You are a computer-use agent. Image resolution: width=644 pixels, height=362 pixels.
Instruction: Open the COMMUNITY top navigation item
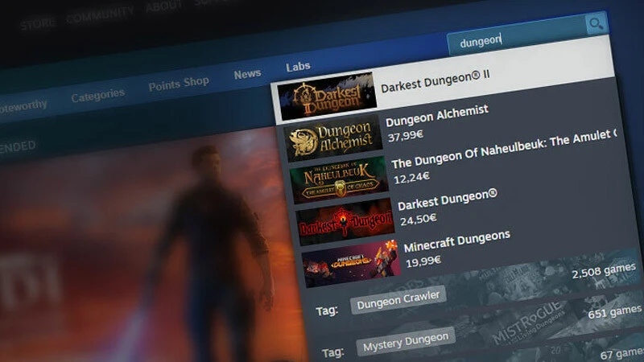(x=100, y=15)
